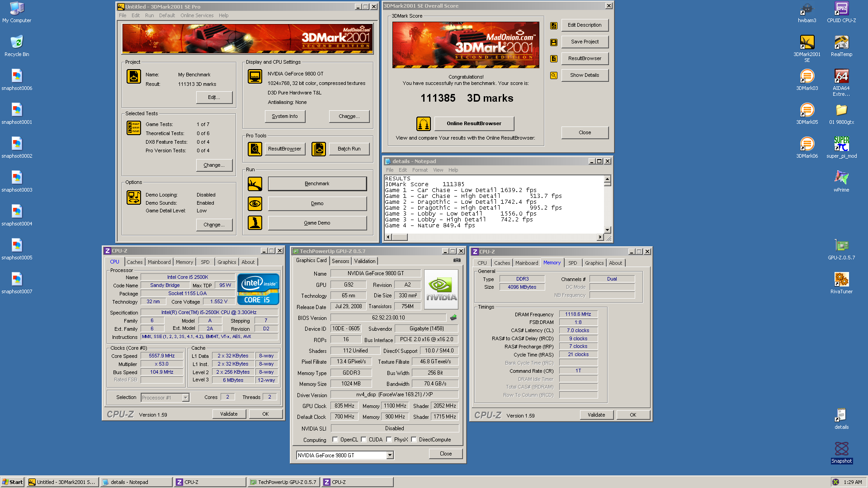Click the Batch Run icon in Pro Tools
Image resolution: width=868 pixels, height=488 pixels.
coord(318,149)
